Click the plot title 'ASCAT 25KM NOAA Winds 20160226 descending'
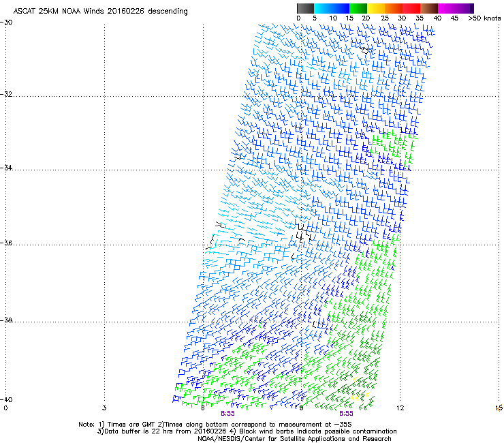The image size is (504, 443). pyautogui.click(x=100, y=11)
